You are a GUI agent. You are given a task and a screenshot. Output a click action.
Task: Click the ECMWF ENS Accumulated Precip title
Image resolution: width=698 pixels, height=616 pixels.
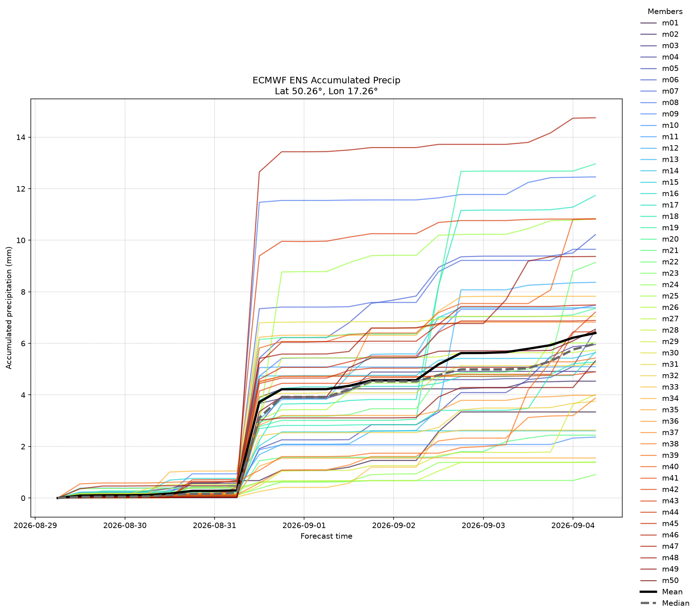tap(327, 80)
